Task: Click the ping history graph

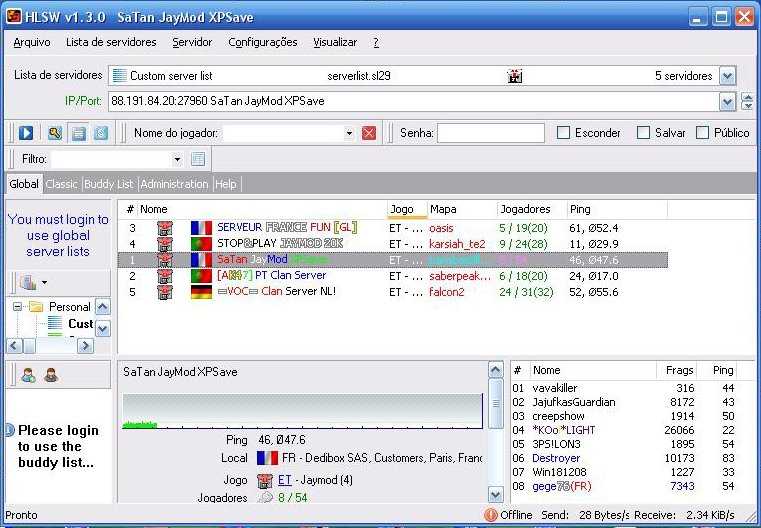Action: pos(302,411)
